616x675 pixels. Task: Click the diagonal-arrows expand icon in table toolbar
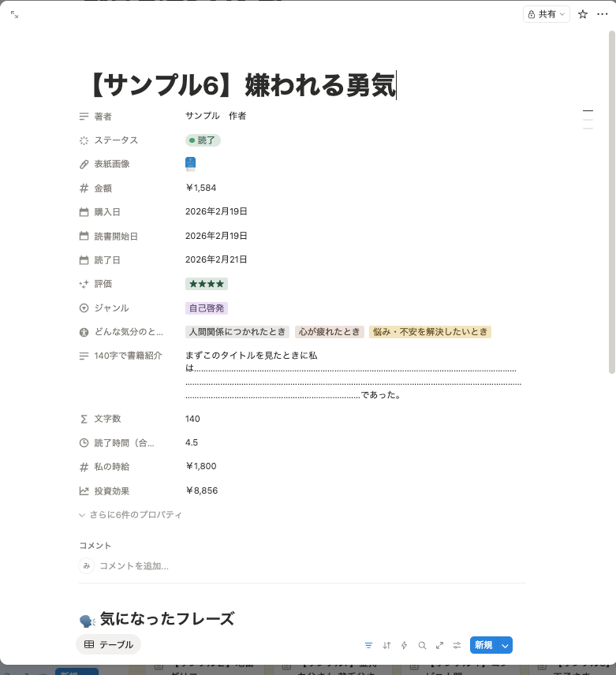[x=439, y=645]
